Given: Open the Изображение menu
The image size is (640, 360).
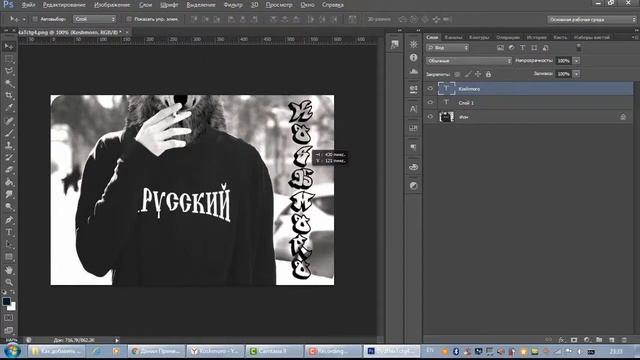Looking at the screenshot, I should 112,5.
